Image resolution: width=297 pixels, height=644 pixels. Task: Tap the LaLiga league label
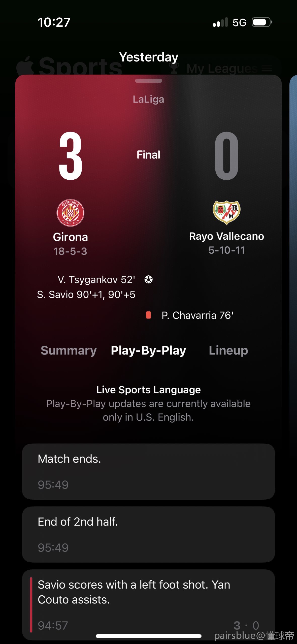[x=148, y=99]
